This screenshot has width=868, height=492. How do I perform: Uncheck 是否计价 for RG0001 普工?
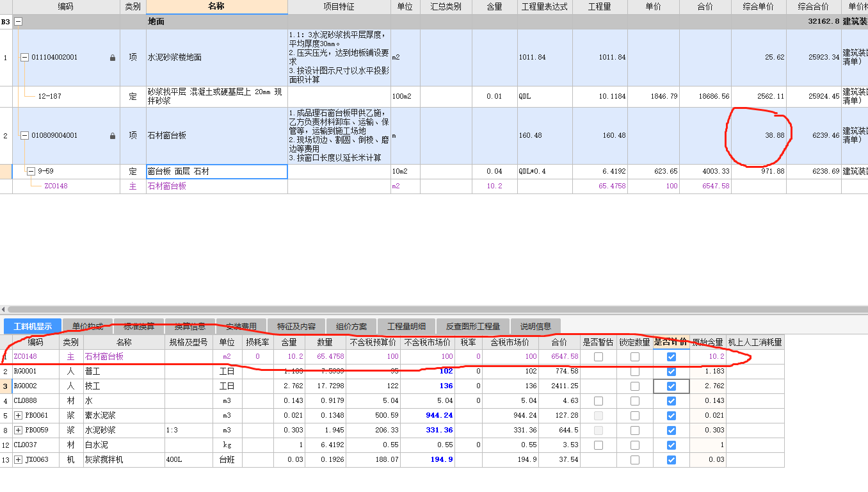click(671, 372)
